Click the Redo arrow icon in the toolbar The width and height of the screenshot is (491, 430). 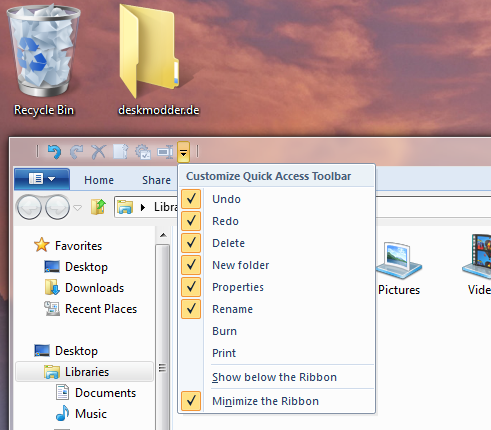(77, 152)
